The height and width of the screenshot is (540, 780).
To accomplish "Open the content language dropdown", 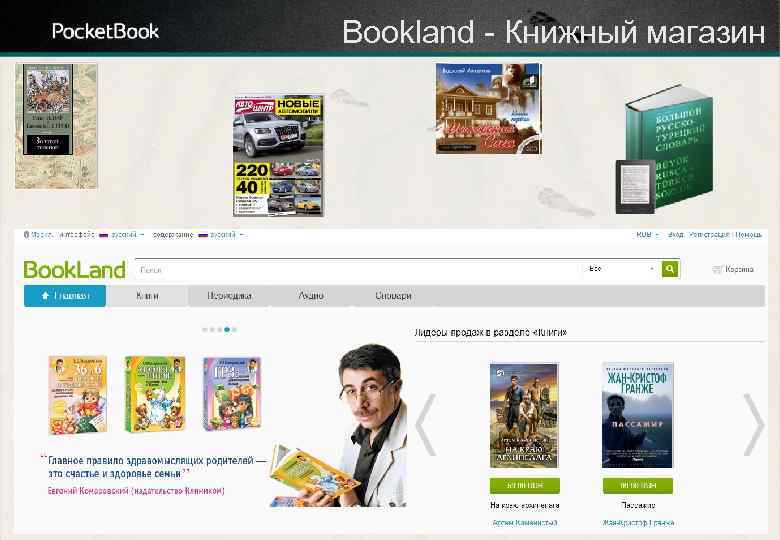I will [x=221, y=235].
